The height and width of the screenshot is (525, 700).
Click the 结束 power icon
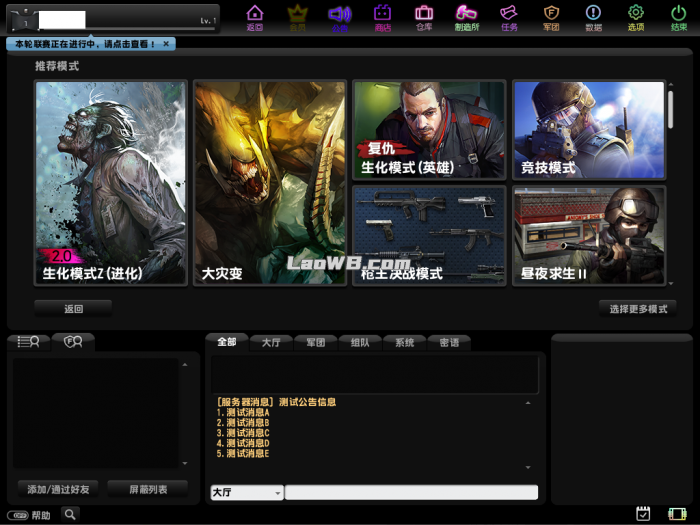(x=679, y=18)
